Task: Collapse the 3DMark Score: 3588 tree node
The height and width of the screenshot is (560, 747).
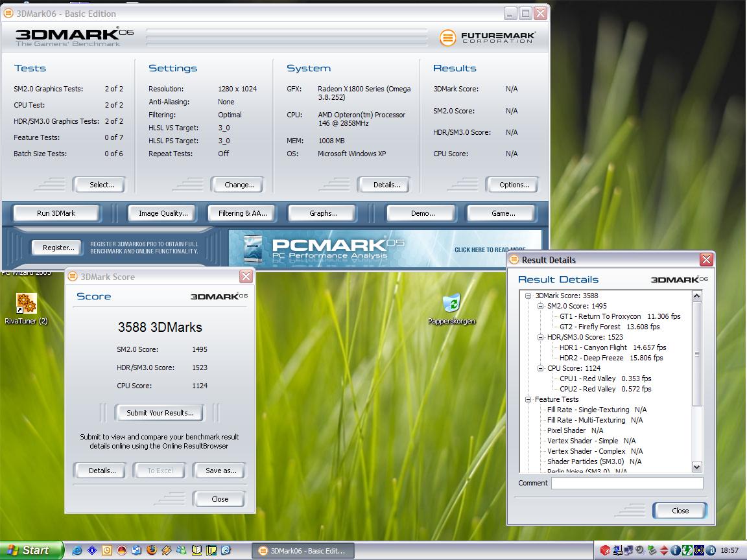Action: pyautogui.click(x=528, y=296)
